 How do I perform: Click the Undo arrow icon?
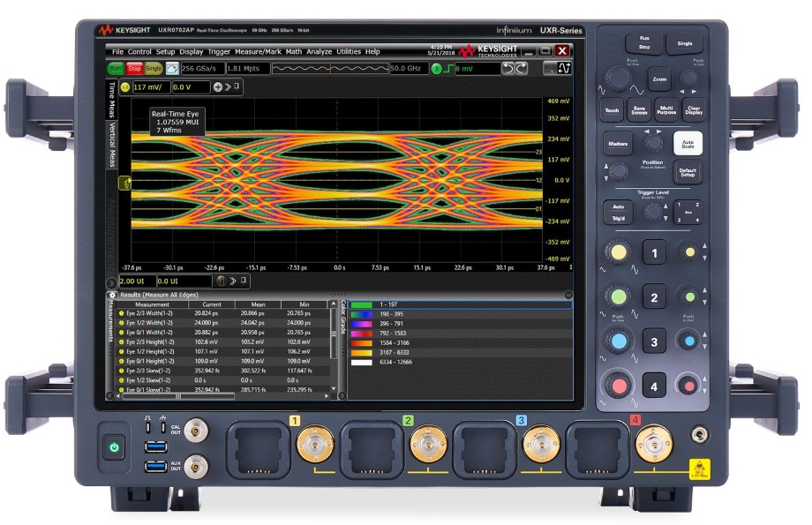click(507, 69)
